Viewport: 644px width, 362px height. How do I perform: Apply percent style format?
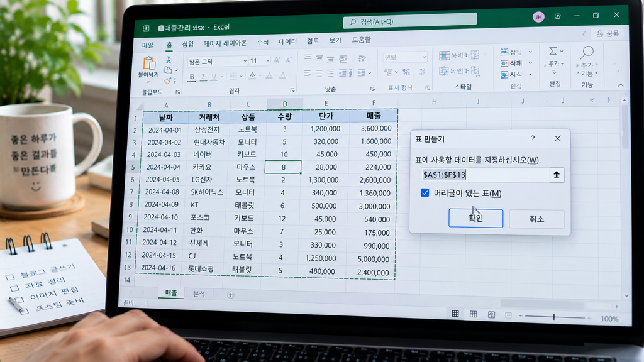tap(406, 72)
